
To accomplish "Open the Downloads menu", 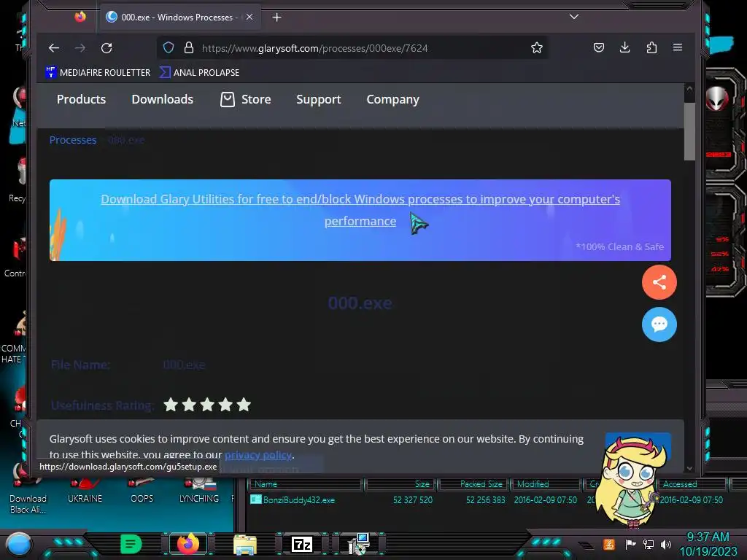I will (x=163, y=99).
